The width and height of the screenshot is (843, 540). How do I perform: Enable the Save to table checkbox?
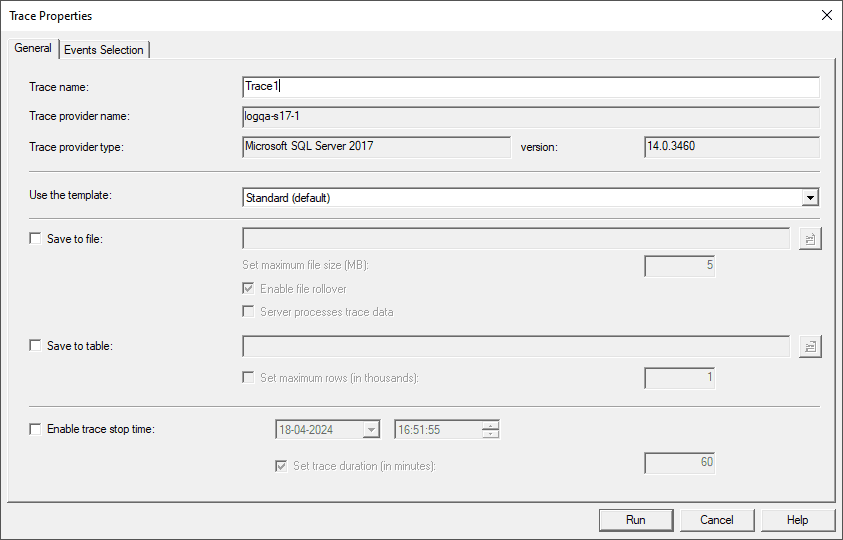pyautogui.click(x=36, y=346)
